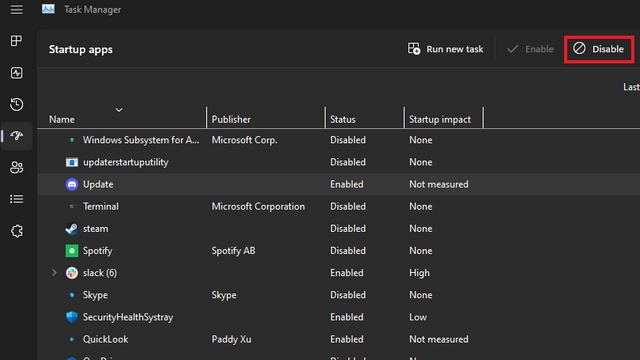Open the App history page in the sidebar
This screenshot has height=360, width=640.
(16, 104)
